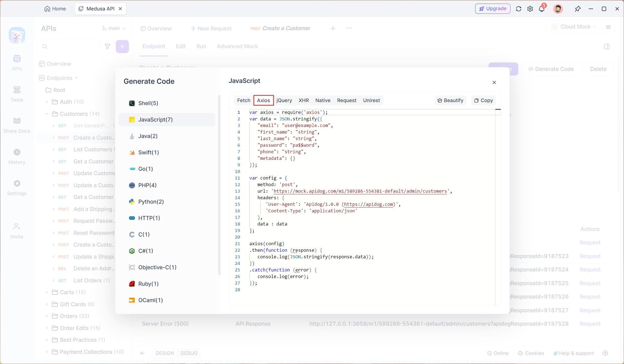624x364 pixels.
Task: Click the pin window icon
Action: click(x=578, y=9)
